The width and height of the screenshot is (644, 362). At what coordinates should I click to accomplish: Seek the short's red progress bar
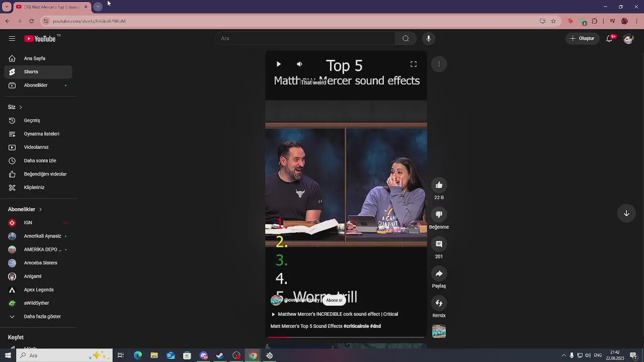pyautogui.click(x=346, y=337)
